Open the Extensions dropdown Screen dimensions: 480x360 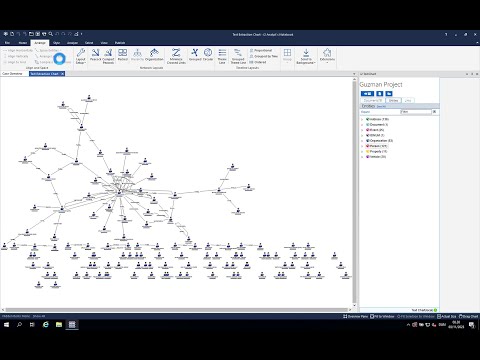click(327, 56)
